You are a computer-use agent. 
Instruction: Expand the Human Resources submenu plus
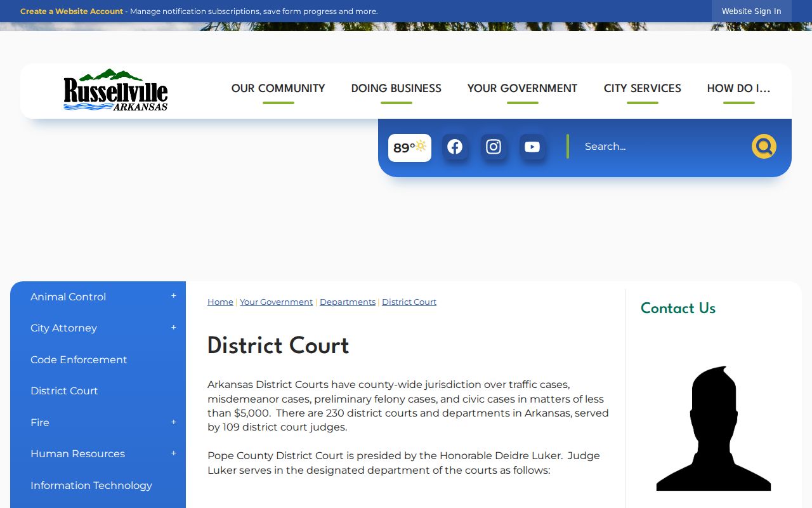pos(173,453)
